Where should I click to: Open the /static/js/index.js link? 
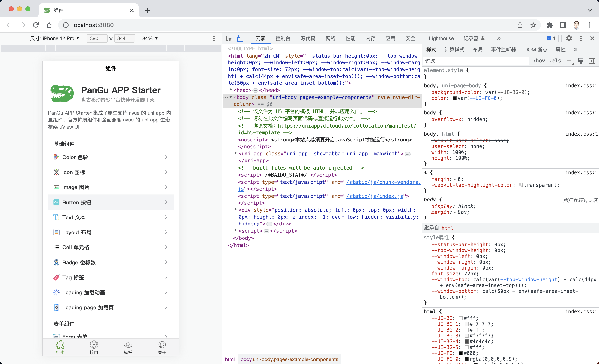374,196
